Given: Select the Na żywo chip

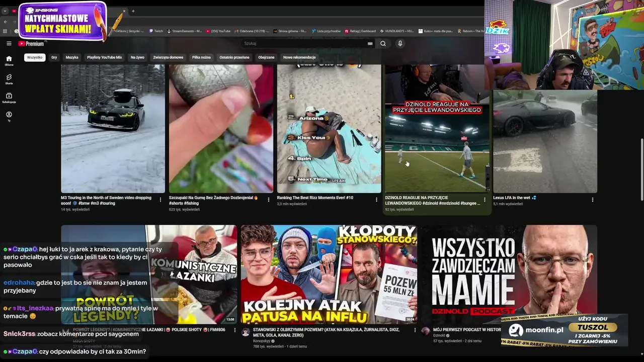Looking at the screenshot, I should point(137,57).
